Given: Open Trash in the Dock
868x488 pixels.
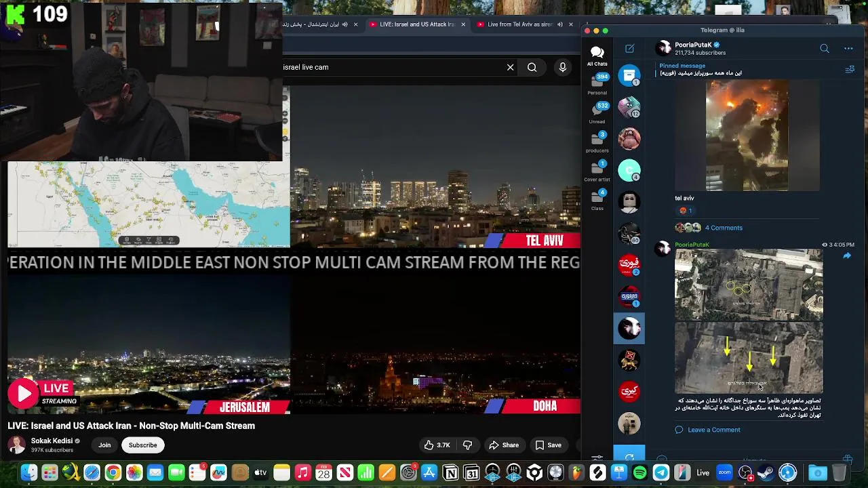Looking at the screenshot, I should [x=839, y=472].
